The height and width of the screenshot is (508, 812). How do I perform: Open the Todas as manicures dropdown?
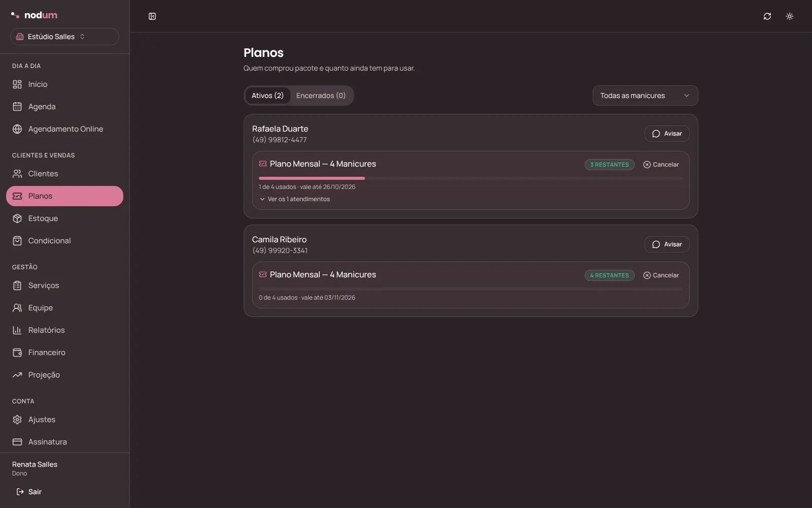pos(645,96)
